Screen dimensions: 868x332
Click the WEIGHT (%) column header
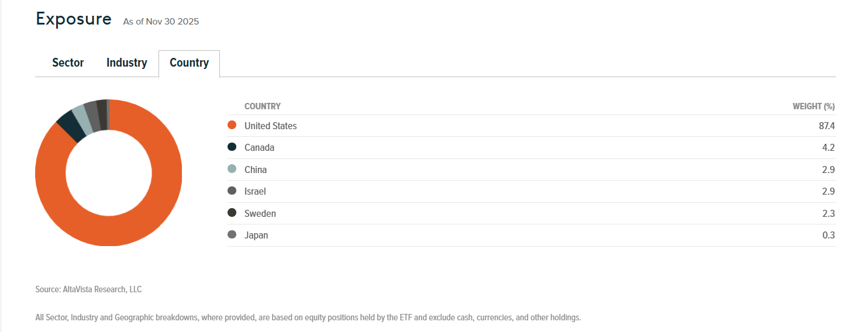[x=813, y=106]
